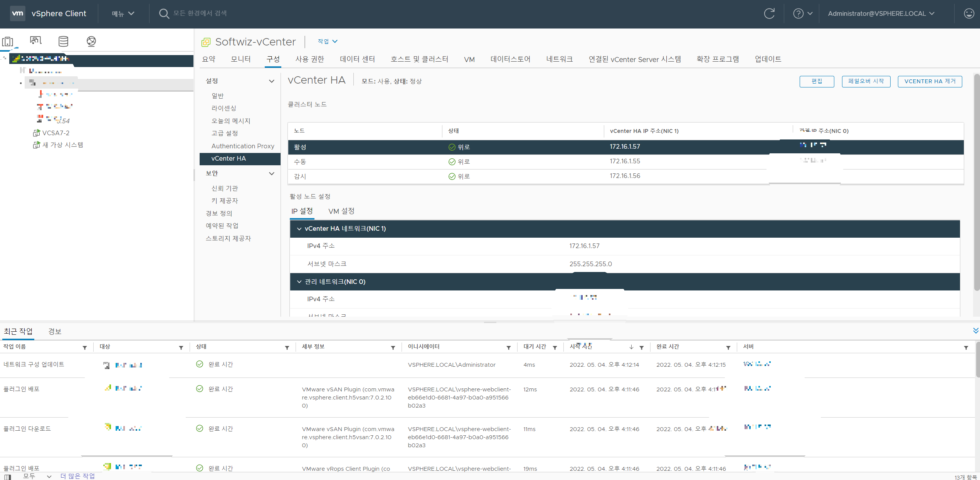Open the 호스트 및 클러스터 tab

click(419, 59)
